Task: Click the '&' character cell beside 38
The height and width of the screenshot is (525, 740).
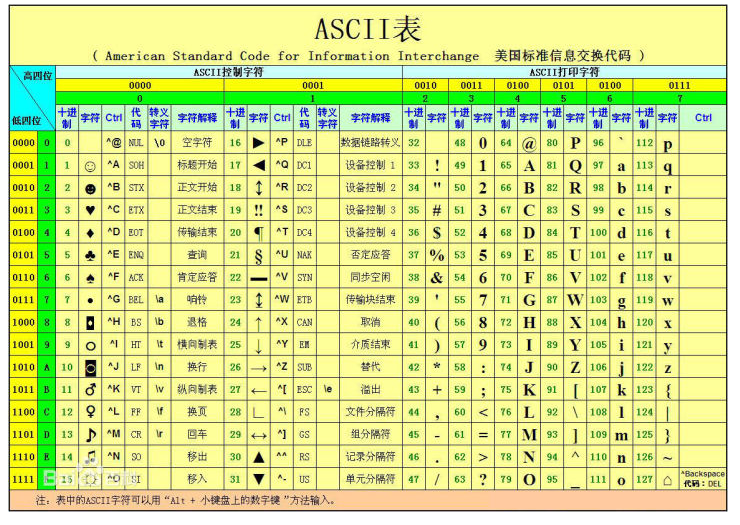Action: coord(437,278)
